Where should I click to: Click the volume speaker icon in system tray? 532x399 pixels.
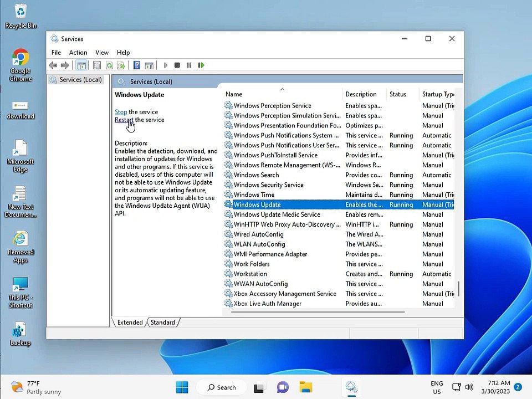(x=469, y=387)
